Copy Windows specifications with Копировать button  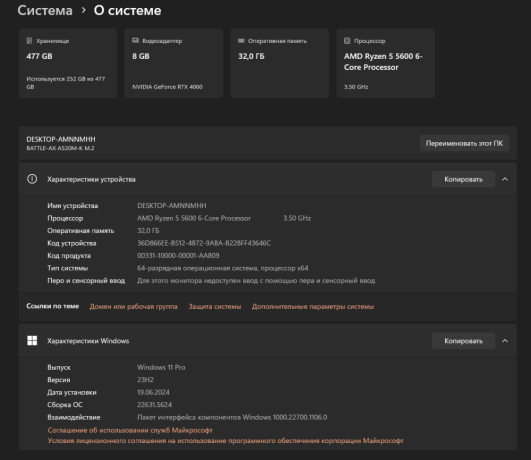(x=463, y=341)
